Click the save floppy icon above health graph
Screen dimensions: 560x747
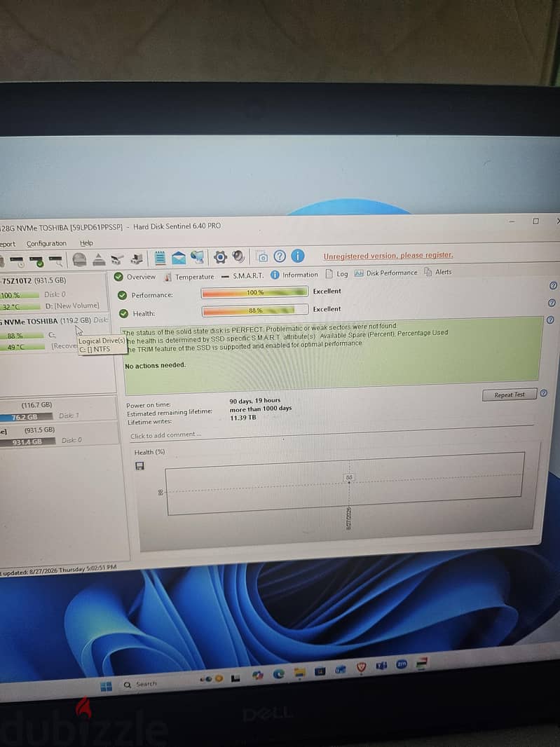pyautogui.click(x=139, y=466)
